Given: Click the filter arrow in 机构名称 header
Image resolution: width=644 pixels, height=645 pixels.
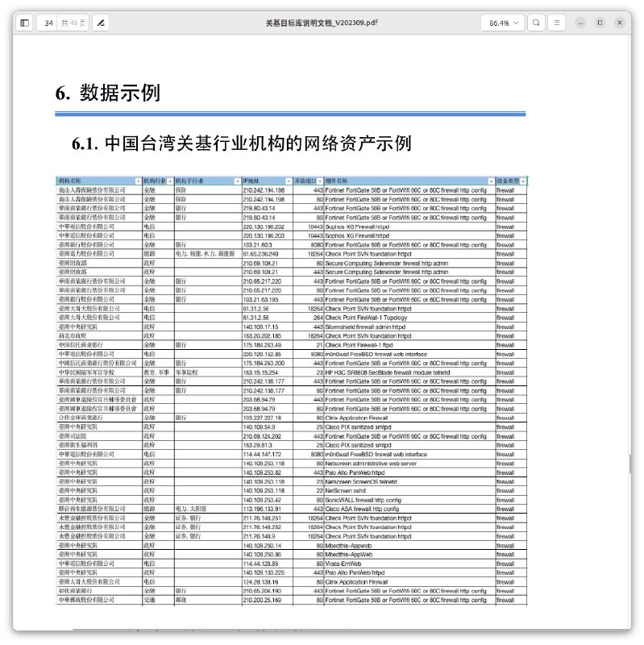Looking at the screenshot, I should pos(138,181).
